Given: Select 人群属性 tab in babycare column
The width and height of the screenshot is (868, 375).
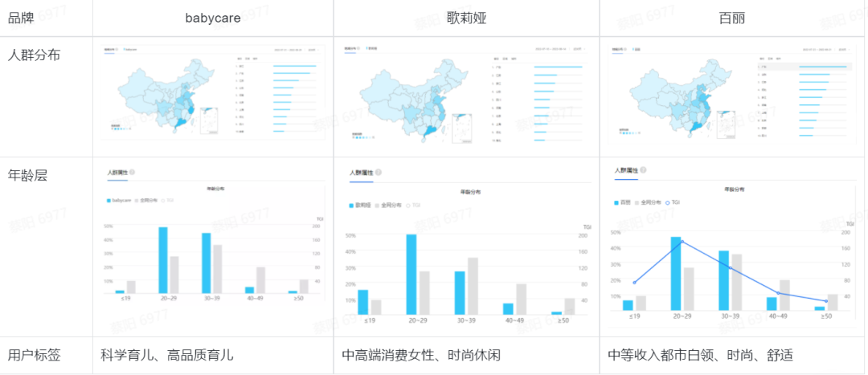Looking at the screenshot, I should click(x=117, y=172).
